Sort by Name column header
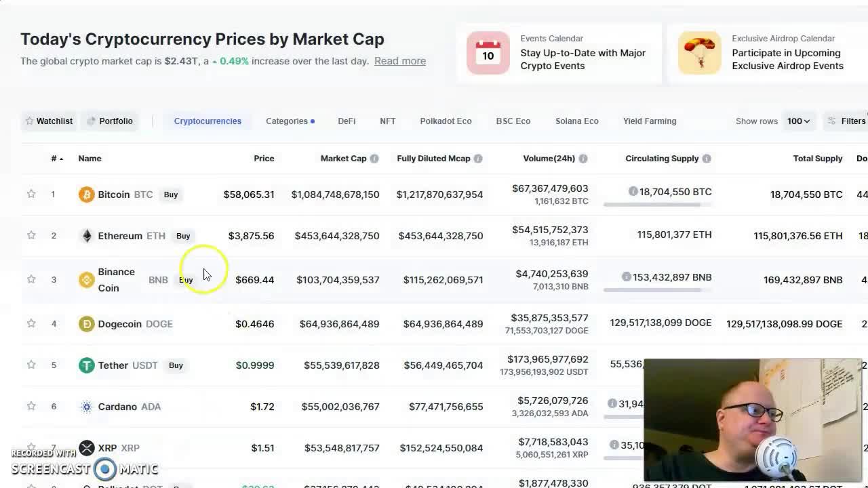Viewport: 868px width, 488px height. tap(90, 159)
